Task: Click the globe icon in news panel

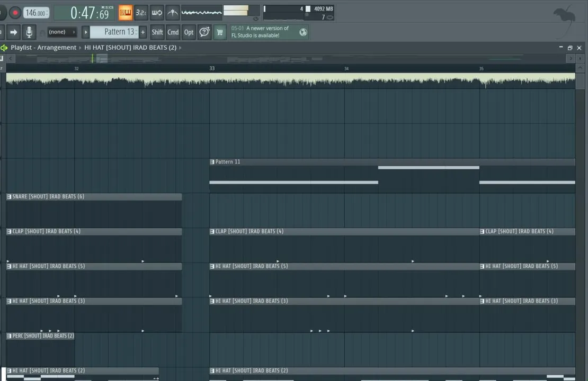Action: (x=303, y=32)
